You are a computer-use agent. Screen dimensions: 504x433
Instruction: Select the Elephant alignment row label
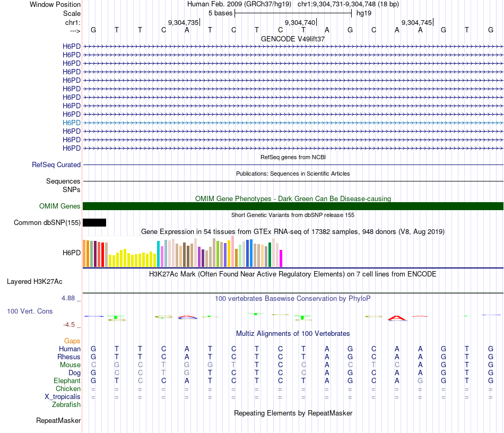tap(67, 380)
